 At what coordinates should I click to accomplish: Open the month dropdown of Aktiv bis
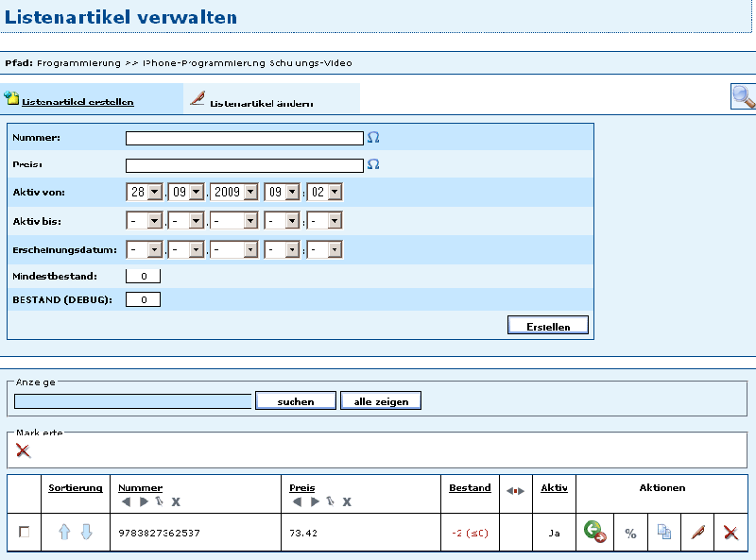pos(185,220)
